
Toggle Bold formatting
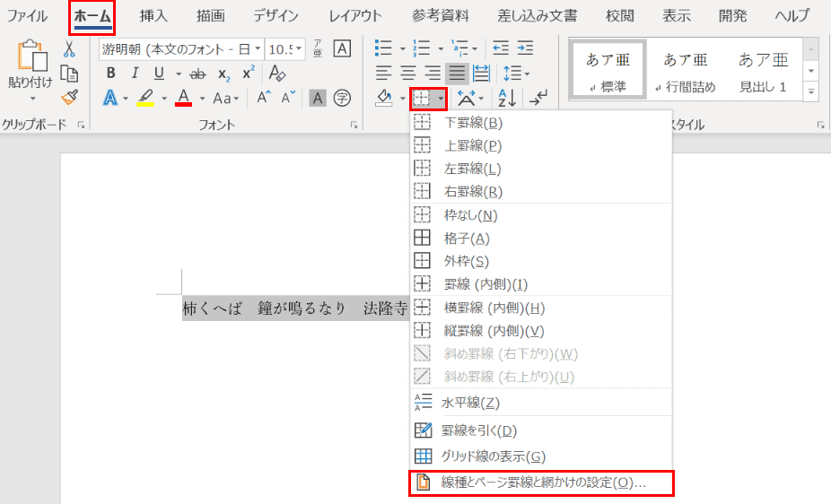tap(110, 73)
